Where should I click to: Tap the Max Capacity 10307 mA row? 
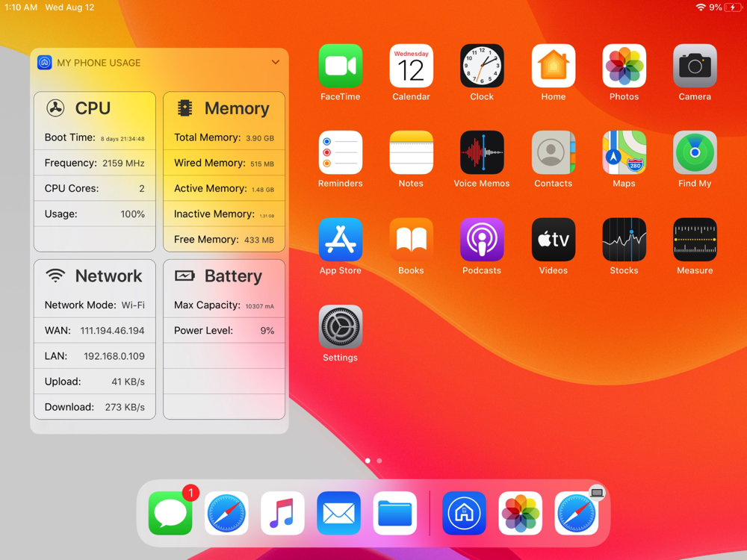[224, 305]
